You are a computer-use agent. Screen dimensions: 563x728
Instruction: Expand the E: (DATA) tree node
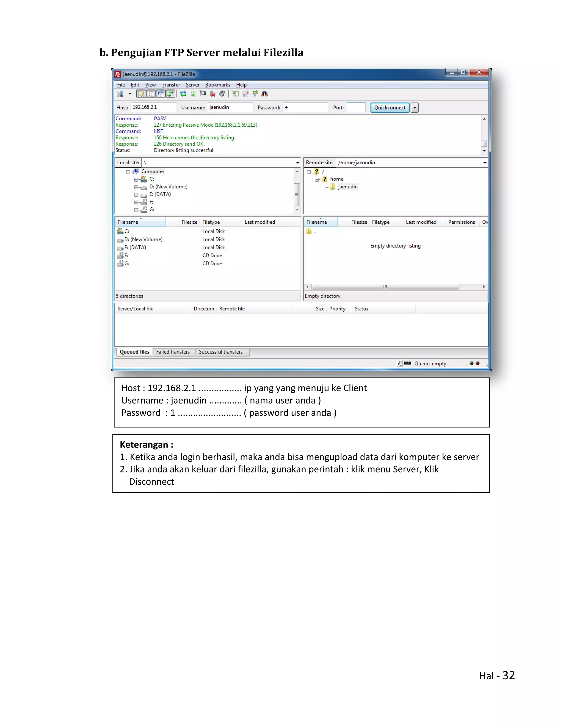point(136,195)
